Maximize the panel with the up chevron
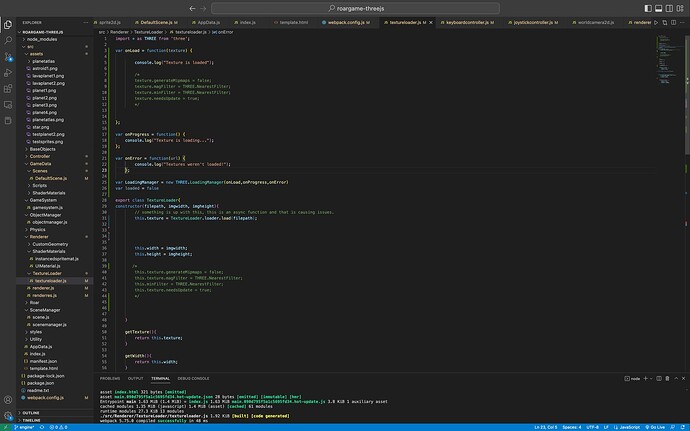Screen dimensions: 690x431 click(676, 379)
